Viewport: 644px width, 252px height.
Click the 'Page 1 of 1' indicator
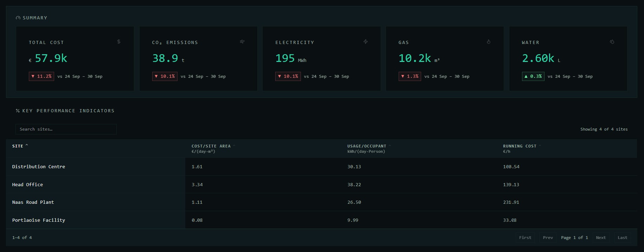(574, 238)
